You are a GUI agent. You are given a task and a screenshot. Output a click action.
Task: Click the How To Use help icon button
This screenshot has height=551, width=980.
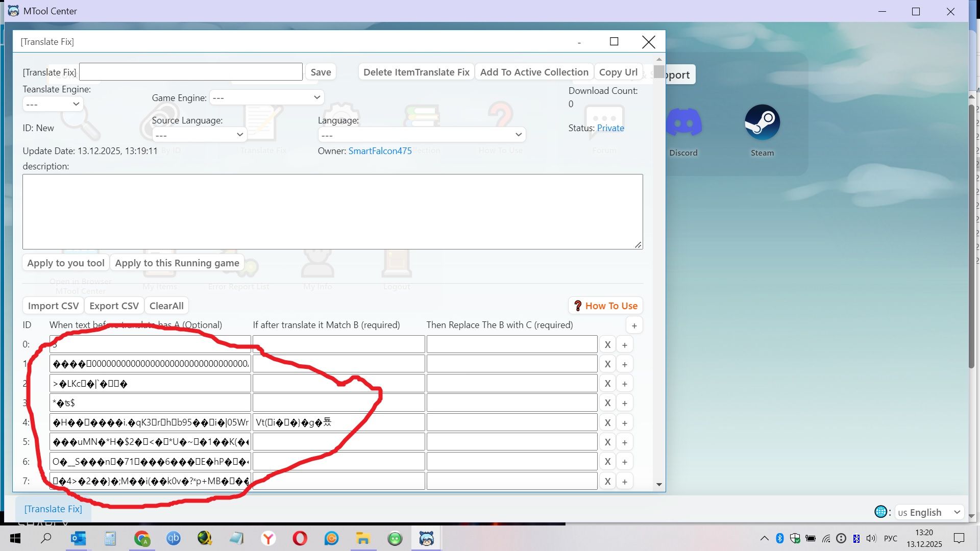pos(605,306)
